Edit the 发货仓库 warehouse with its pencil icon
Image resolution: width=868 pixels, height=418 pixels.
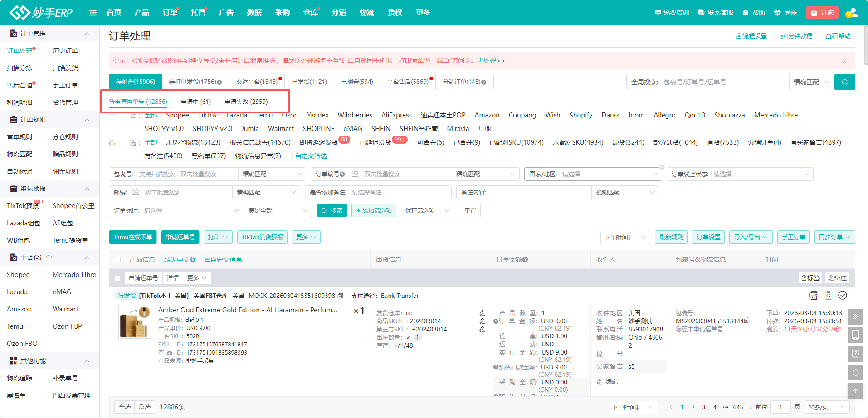click(x=482, y=313)
